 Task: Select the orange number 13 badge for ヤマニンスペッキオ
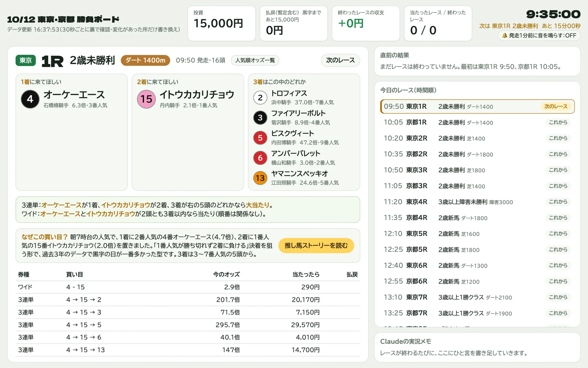click(x=260, y=178)
